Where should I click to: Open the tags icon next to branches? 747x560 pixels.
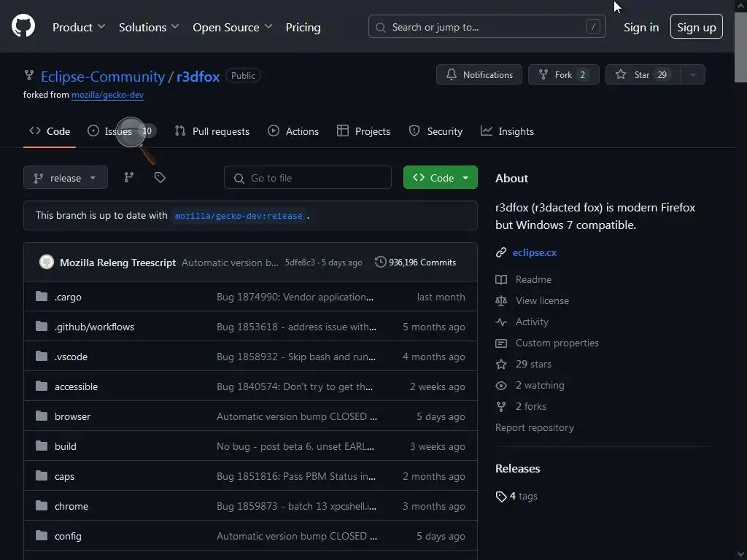[160, 178]
